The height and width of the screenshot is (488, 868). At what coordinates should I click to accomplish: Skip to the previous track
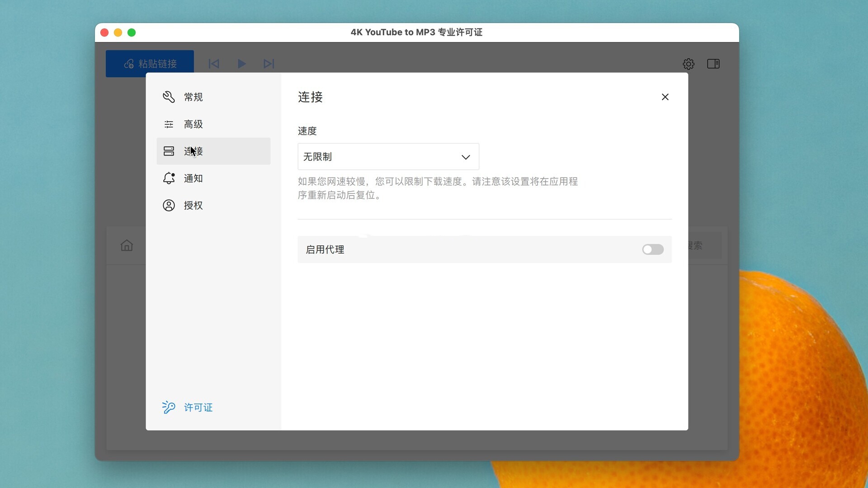click(214, 64)
